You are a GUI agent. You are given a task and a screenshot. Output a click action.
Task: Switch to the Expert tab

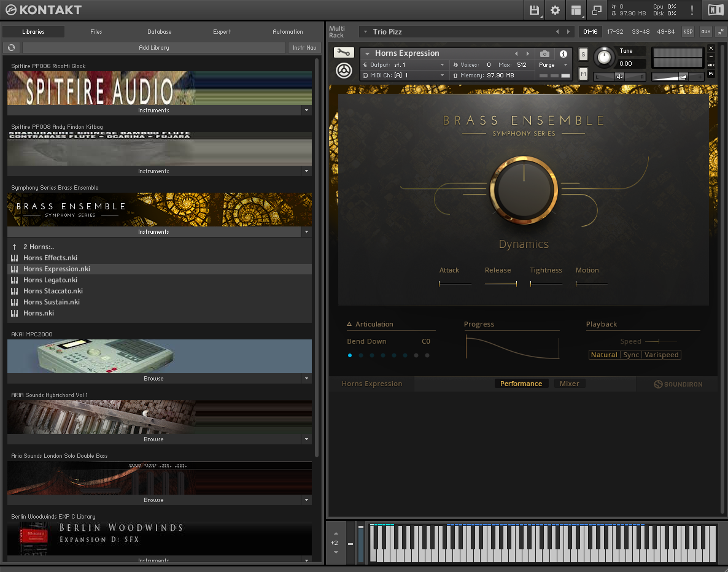tap(222, 31)
